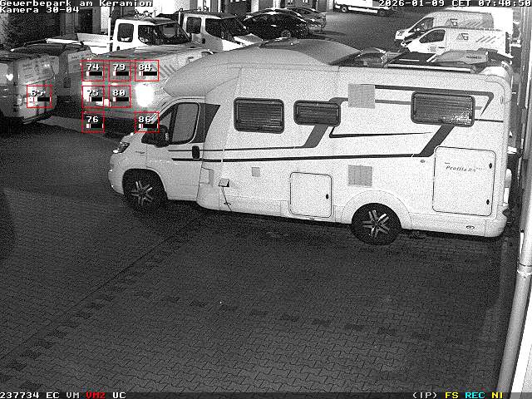Click the (IP) indicator in the status bar
Screen dimensions: 532x399
[425, 395]
